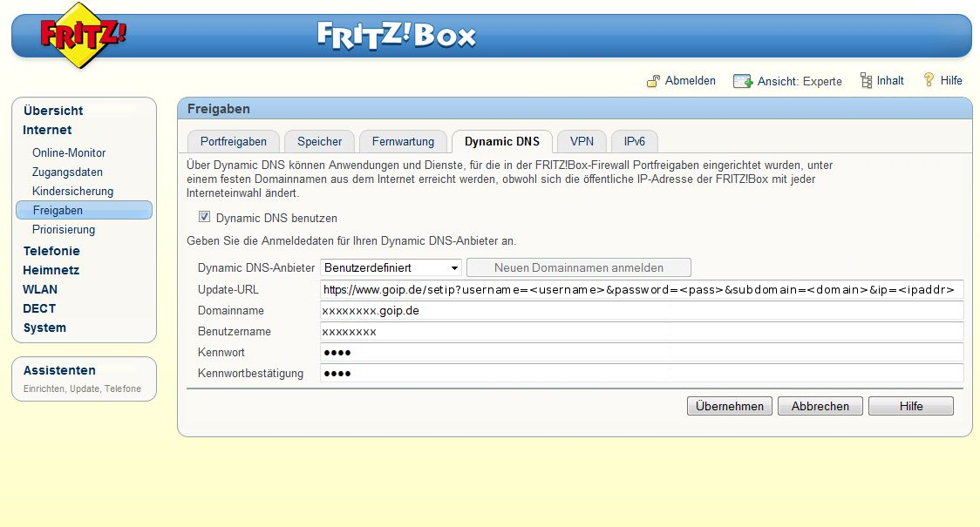This screenshot has height=527, width=980.
Task: Select the Fernwartung tab
Action: 403,141
